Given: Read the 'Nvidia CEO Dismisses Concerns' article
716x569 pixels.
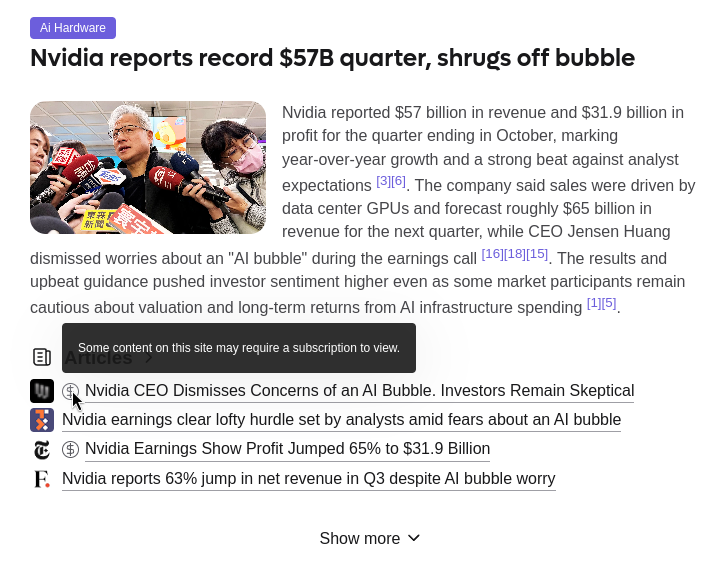Looking at the screenshot, I should point(359,391).
